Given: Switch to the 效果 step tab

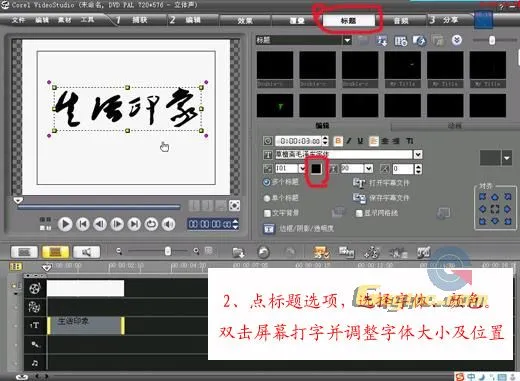Looking at the screenshot, I should tap(245, 21).
